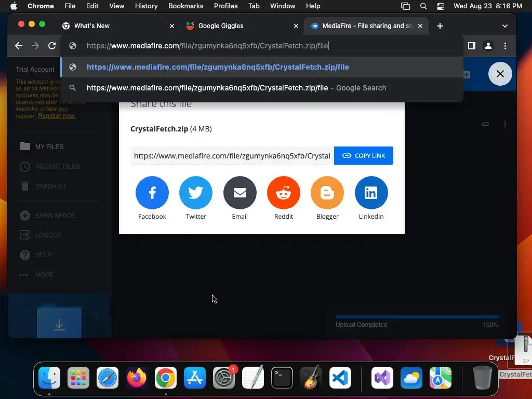Open Control Center in menu bar
The height and width of the screenshot is (399, 532).
[441, 6]
